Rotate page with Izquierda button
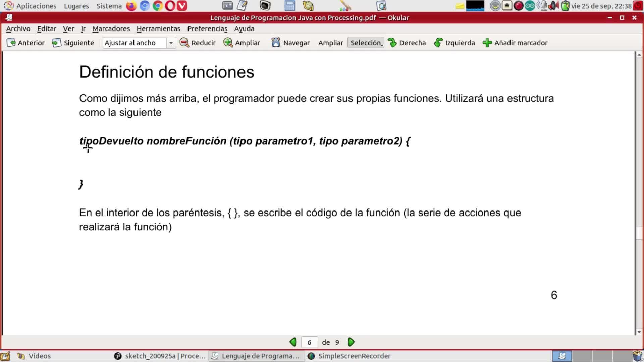This screenshot has height=362, width=644. pyautogui.click(x=454, y=43)
